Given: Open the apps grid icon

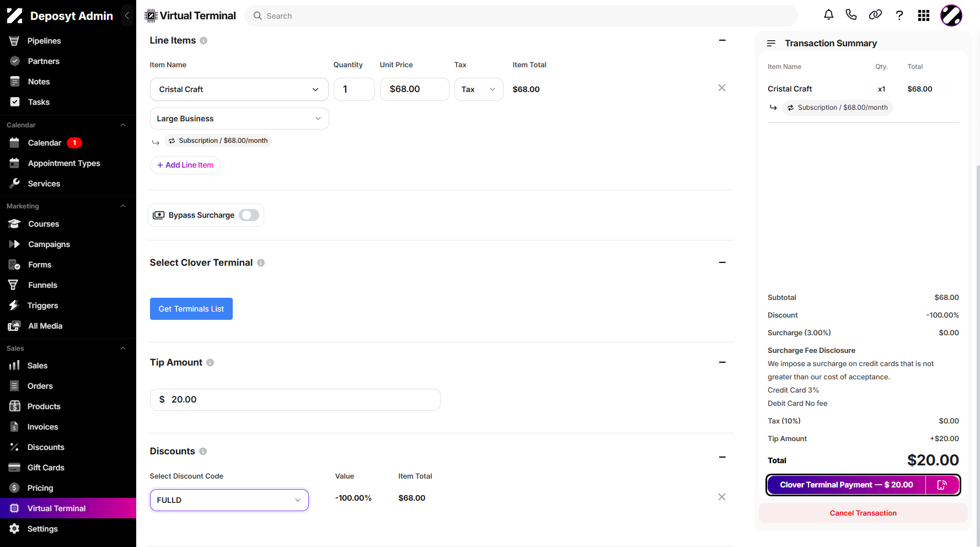Looking at the screenshot, I should (924, 15).
